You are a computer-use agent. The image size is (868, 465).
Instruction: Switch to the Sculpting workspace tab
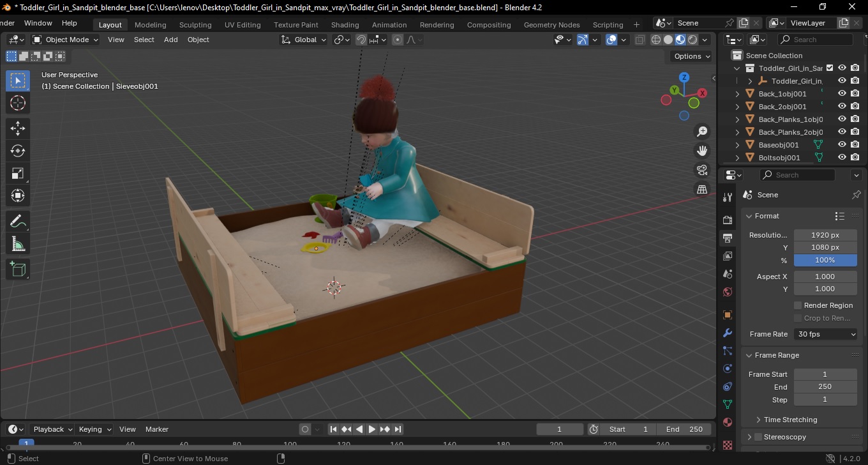(x=195, y=25)
